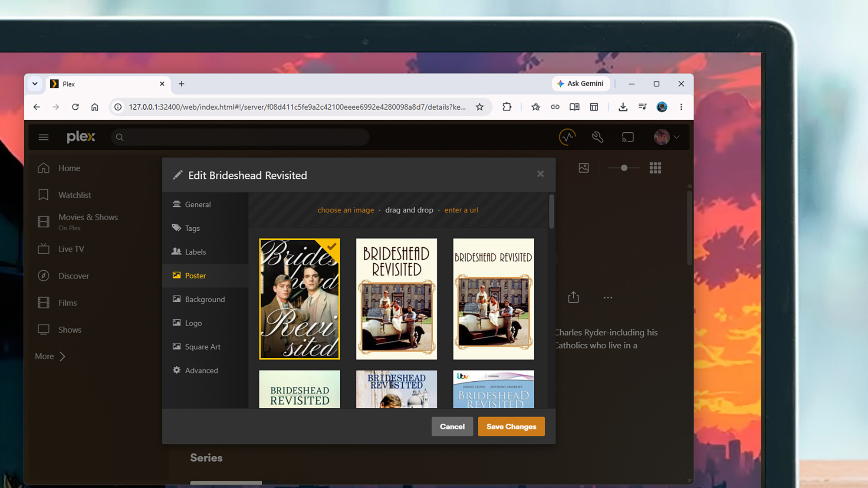Click the Cancel button

[x=452, y=426]
